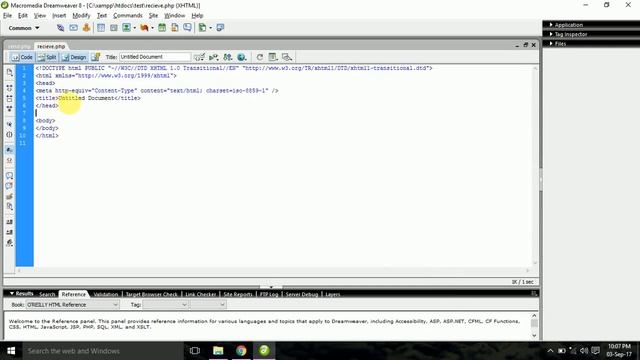
Task: Switch to the Validation results tab
Action: click(x=106, y=294)
